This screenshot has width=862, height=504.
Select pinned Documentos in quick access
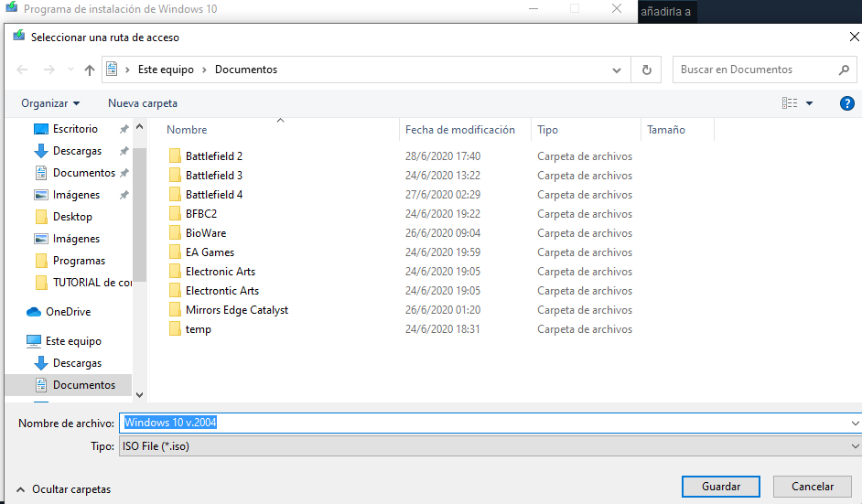(x=83, y=173)
